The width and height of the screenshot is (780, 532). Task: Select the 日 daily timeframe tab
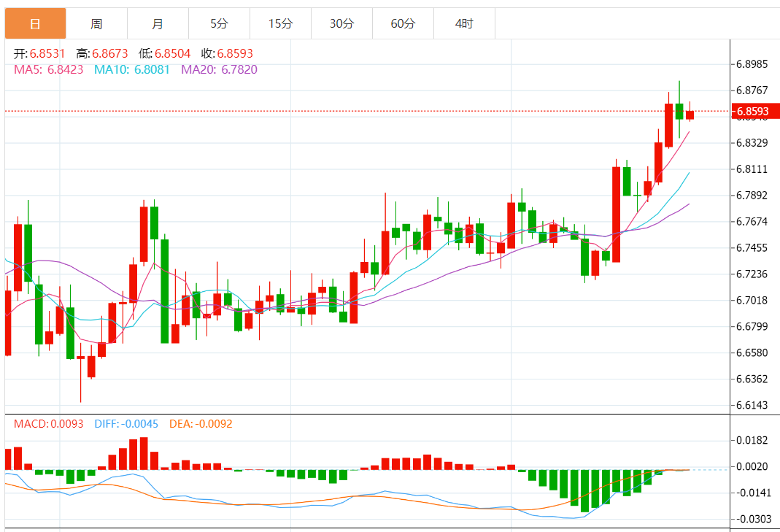[35, 23]
